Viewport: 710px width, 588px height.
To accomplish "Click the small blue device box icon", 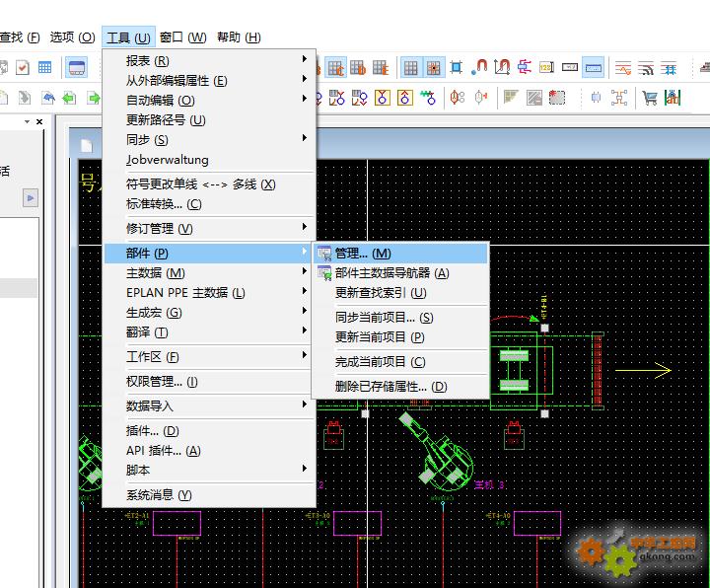I will 596,98.
